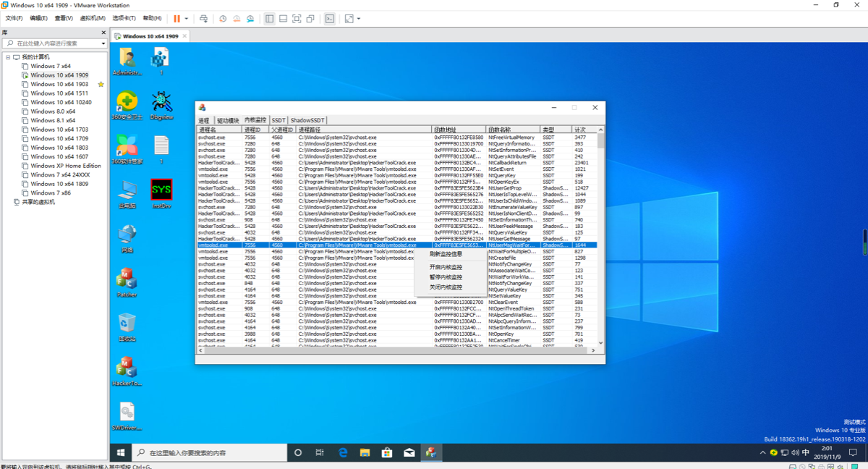This screenshot has height=469, width=868.
Task: Sort by the 进程名 column header
Action: 219,130
